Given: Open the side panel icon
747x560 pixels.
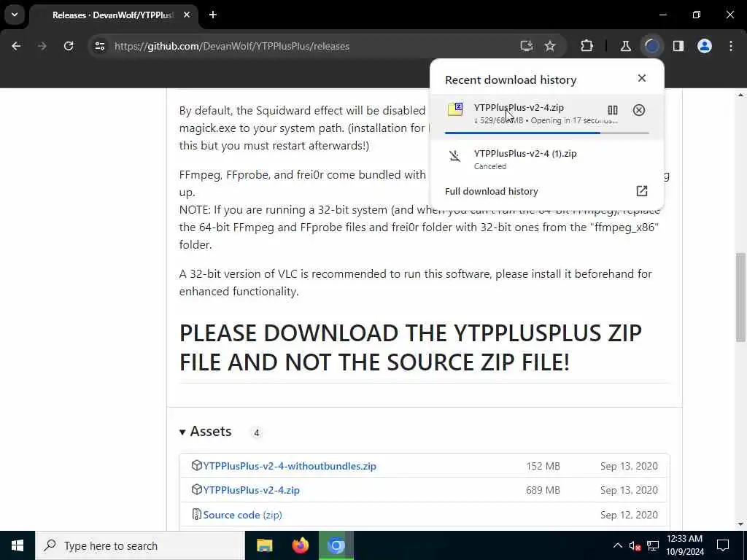Looking at the screenshot, I should 678,46.
